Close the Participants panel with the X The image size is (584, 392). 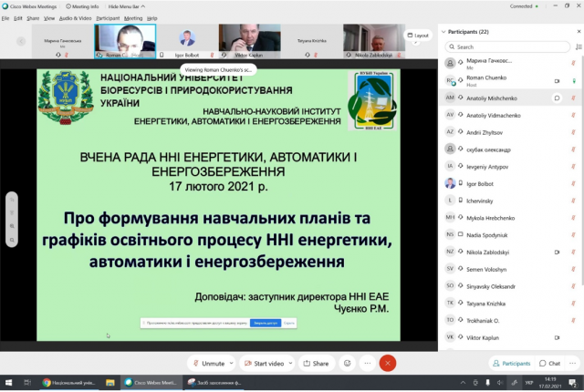[579, 32]
